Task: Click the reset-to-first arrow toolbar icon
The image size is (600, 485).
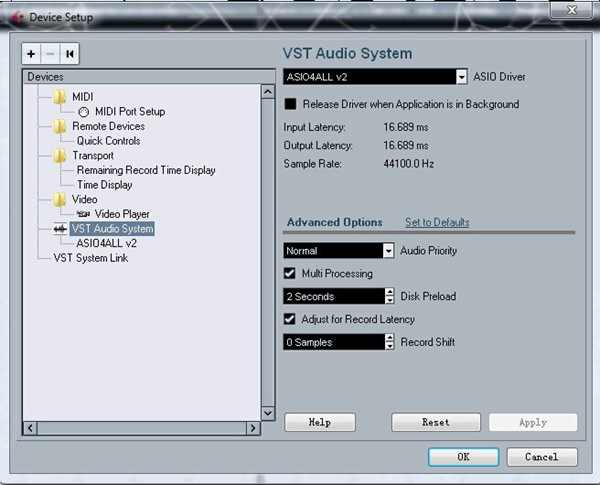Action: pyautogui.click(x=70, y=54)
